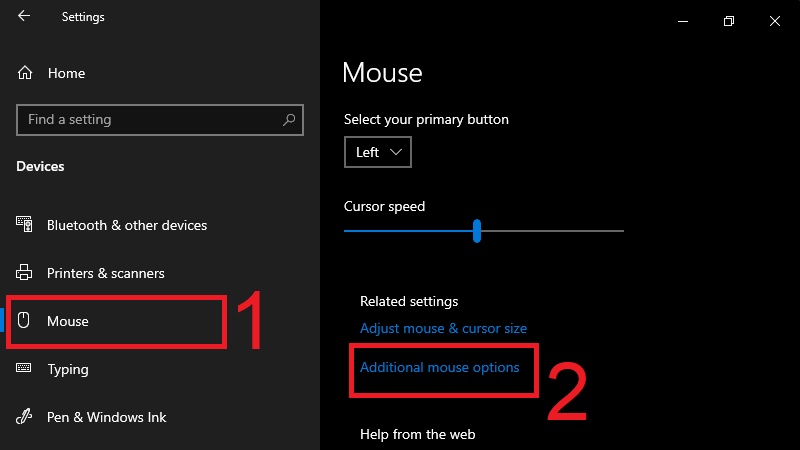
Task: Click the Printers & scanners icon
Action: click(x=26, y=273)
